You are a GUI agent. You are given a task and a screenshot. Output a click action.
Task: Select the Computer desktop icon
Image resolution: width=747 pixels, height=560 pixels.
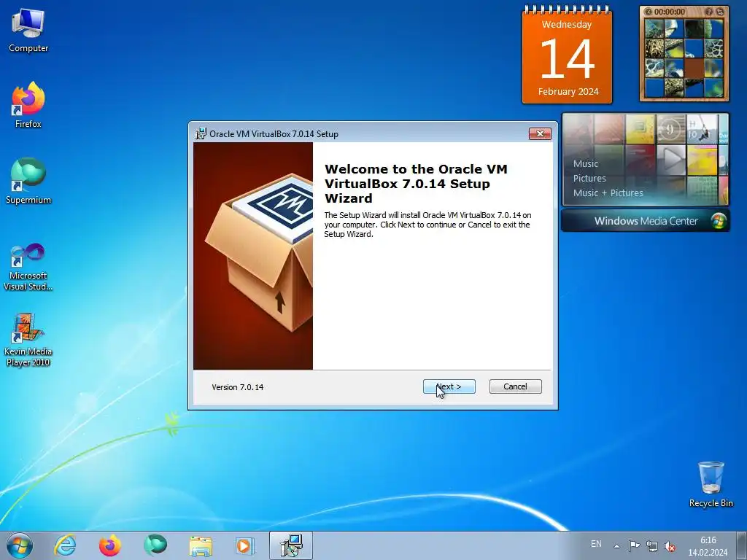pos(28,31)
